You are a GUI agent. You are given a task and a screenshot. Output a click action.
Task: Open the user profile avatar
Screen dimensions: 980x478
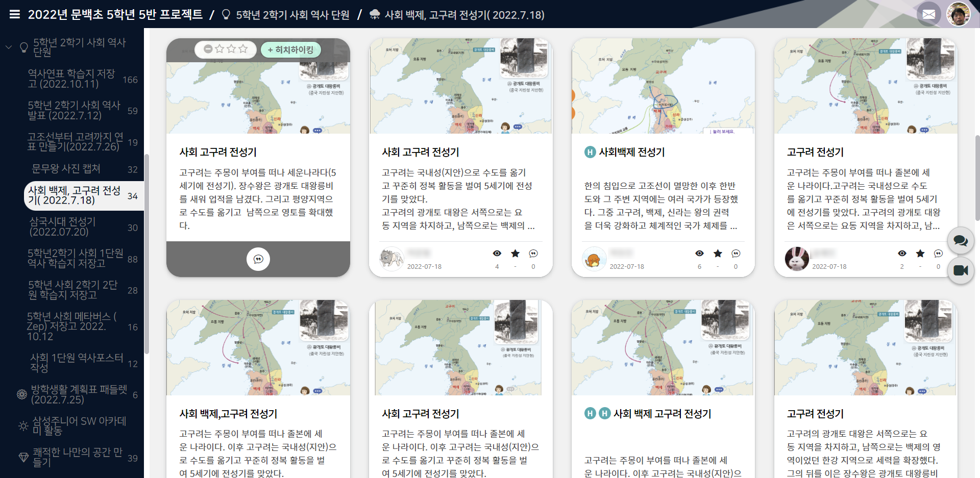[958, 14]
